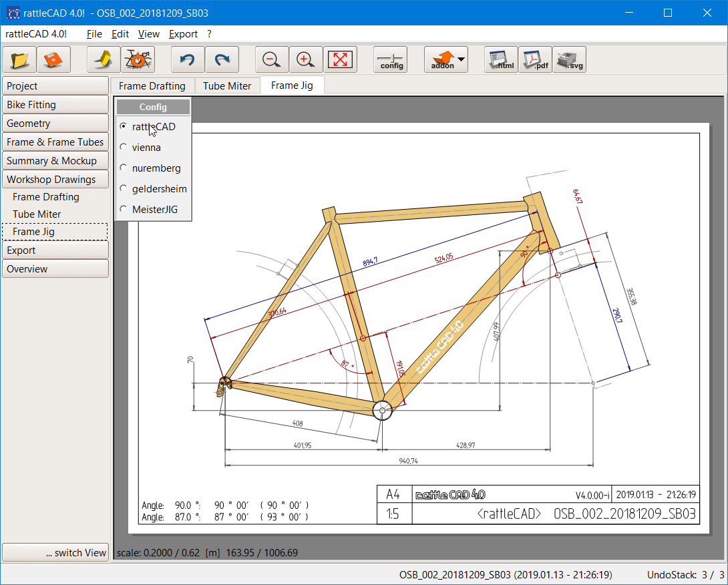Click the 370.64 dimension label
The image size is (728, 585).
(x=277, y=313)
